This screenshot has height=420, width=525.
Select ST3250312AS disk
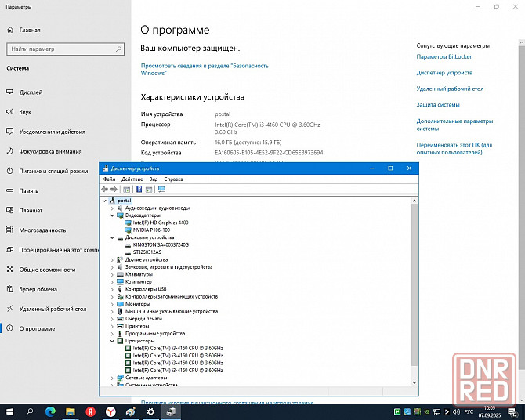147,252
